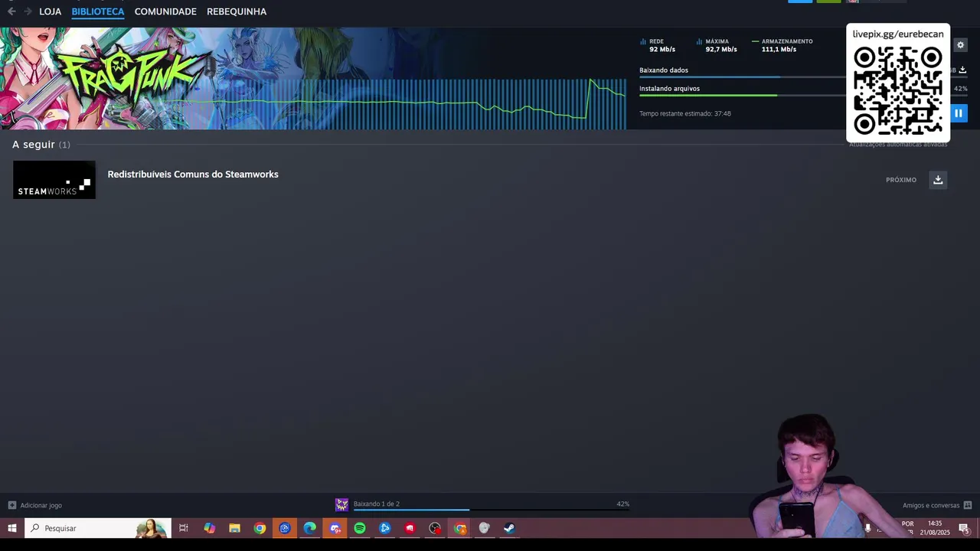The image size is (980, 551).
Task: Open the grey shield taskbar icon
Action: pos(484,528)
